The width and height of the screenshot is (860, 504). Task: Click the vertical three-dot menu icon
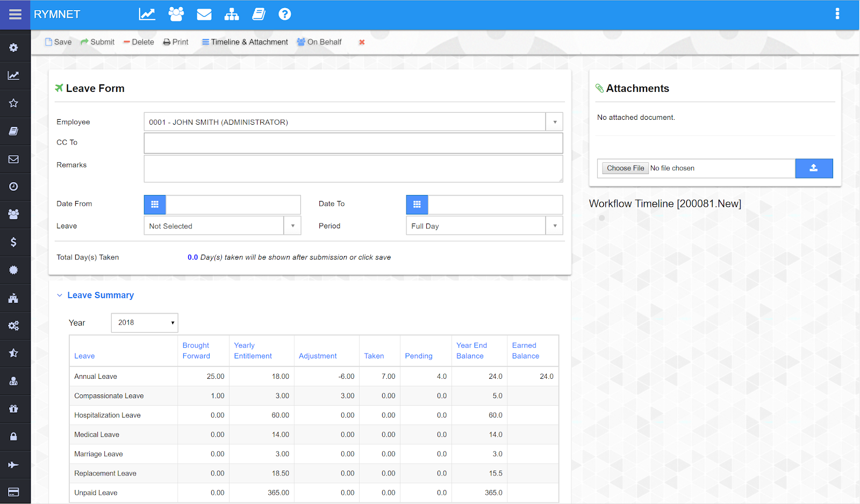click(837, 14)
